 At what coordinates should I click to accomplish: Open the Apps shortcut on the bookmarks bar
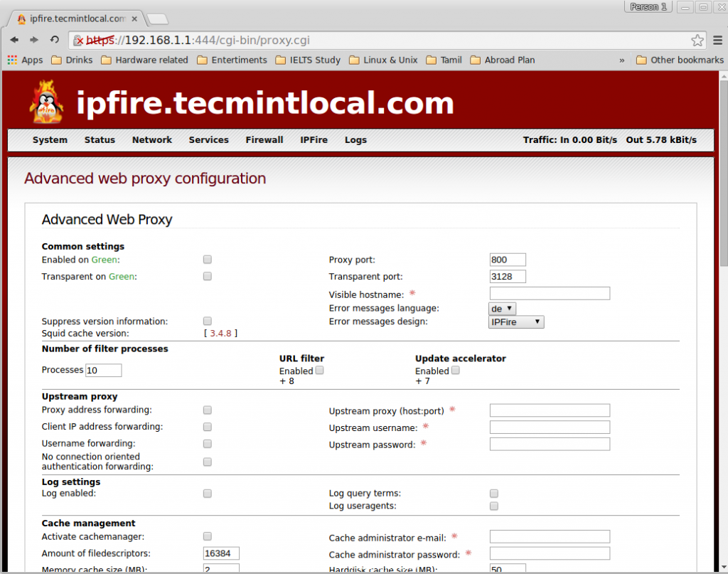click(24, 60)
